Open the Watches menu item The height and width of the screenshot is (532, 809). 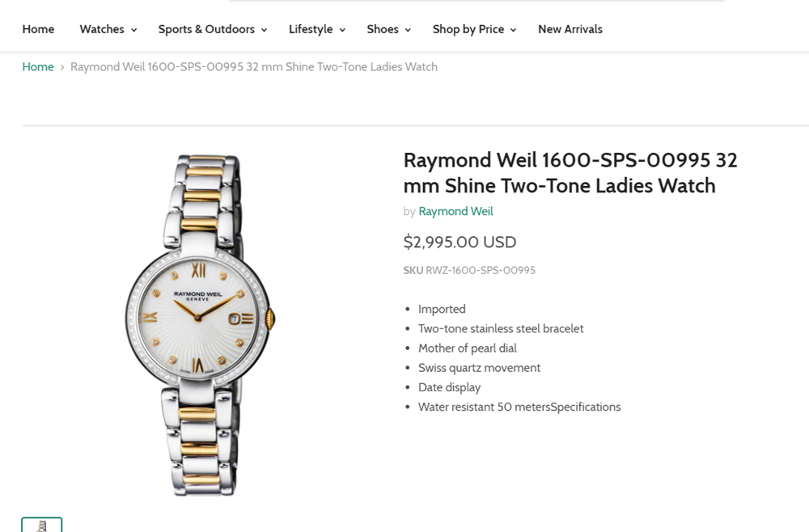pyautogui.click(x=102, y=29)
